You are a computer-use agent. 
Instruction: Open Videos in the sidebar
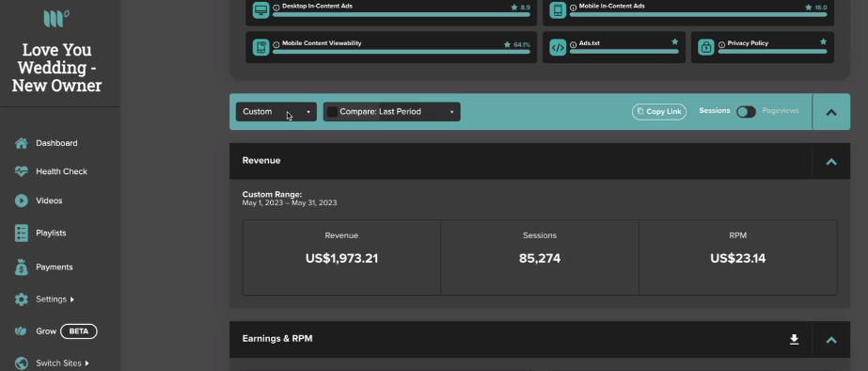[x=49, y=201]
